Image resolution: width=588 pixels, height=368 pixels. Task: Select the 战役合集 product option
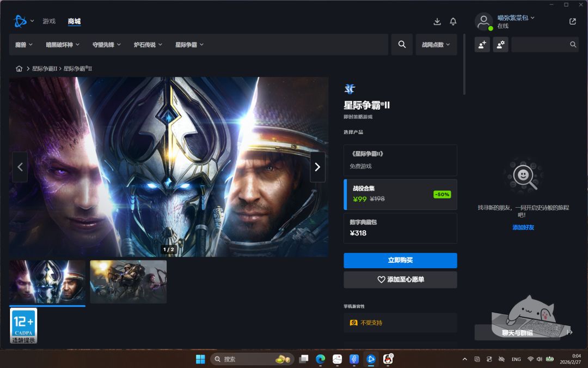[400, 194]
